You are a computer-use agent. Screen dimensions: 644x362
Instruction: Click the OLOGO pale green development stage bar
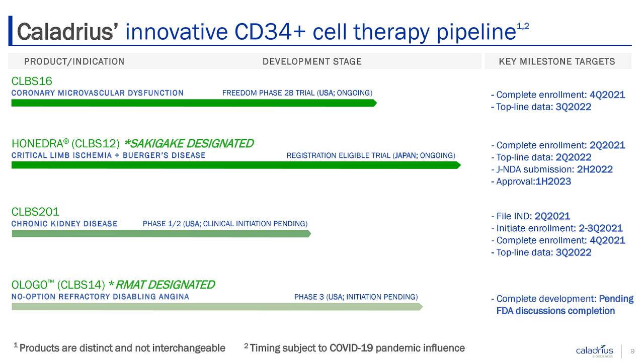[x=217, y=306]
